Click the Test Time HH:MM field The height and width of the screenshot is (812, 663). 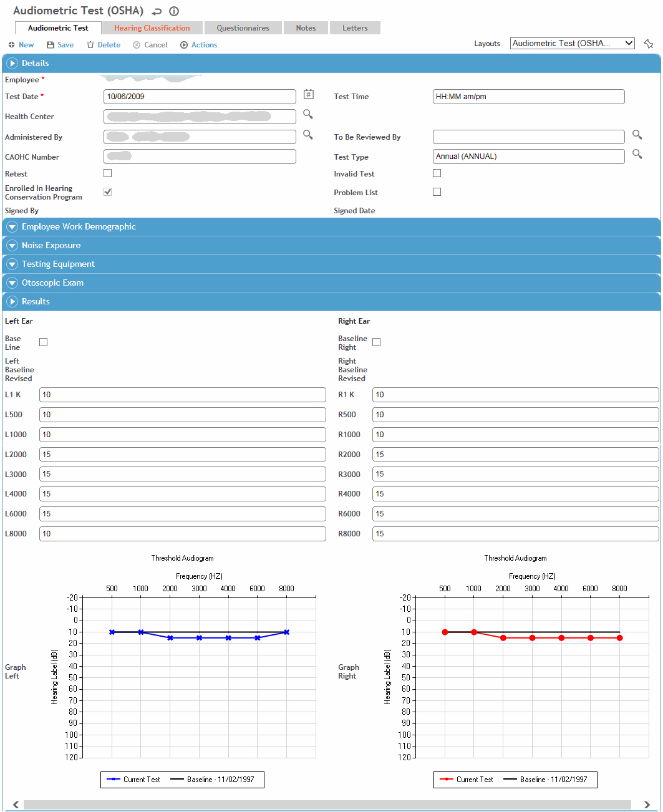529,97
